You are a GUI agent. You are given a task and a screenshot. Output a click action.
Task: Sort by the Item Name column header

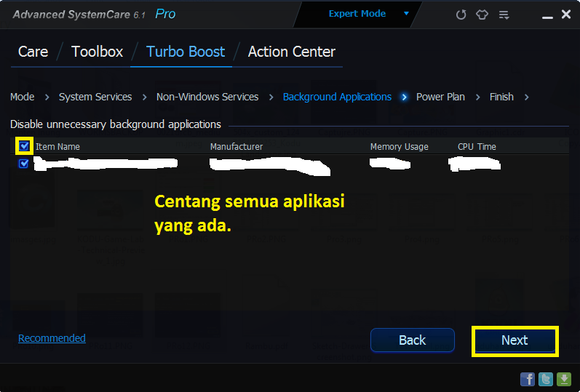[57, 147]
